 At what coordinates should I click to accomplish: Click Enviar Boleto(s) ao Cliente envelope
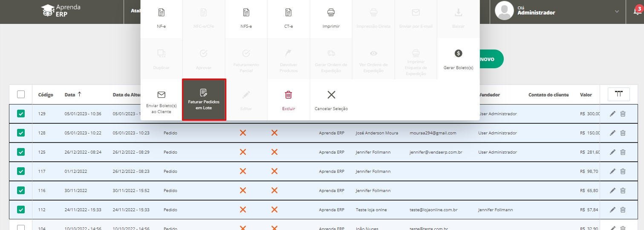click(x=161, y=95)
